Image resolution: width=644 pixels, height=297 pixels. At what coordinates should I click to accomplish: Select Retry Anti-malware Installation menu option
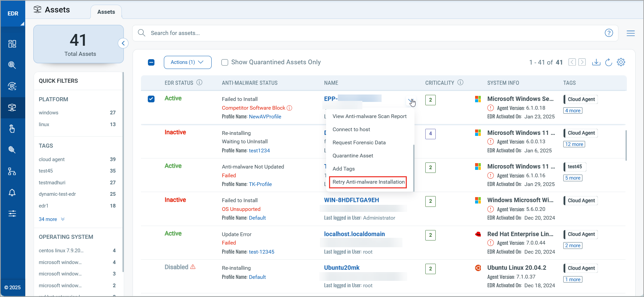[x=368, y=182]
